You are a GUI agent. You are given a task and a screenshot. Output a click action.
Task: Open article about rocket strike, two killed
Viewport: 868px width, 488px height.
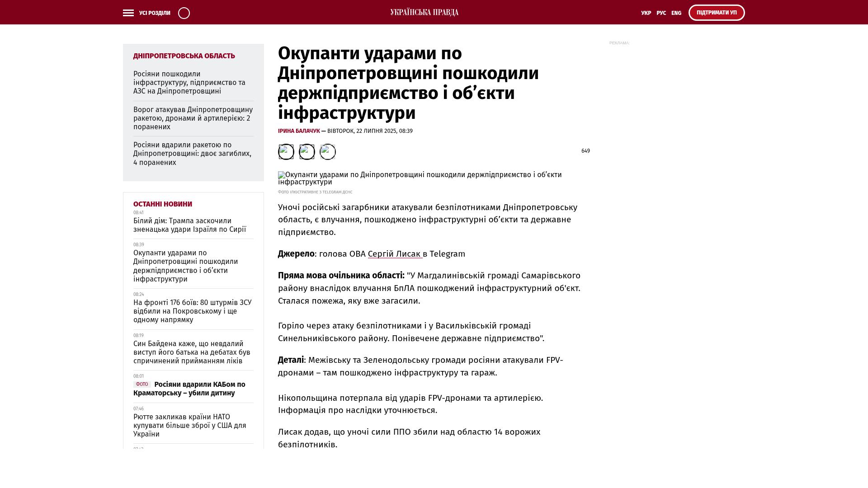192,154
